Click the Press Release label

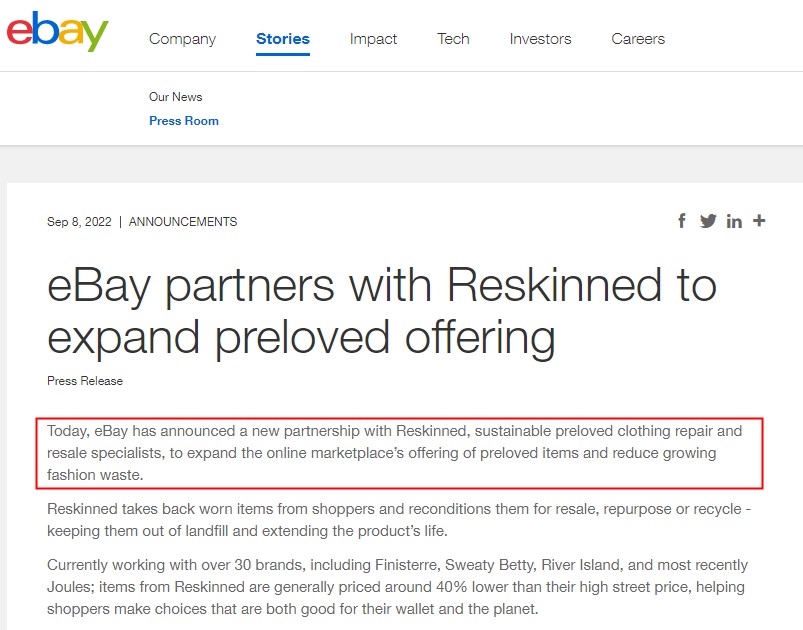tap(85, 381)
